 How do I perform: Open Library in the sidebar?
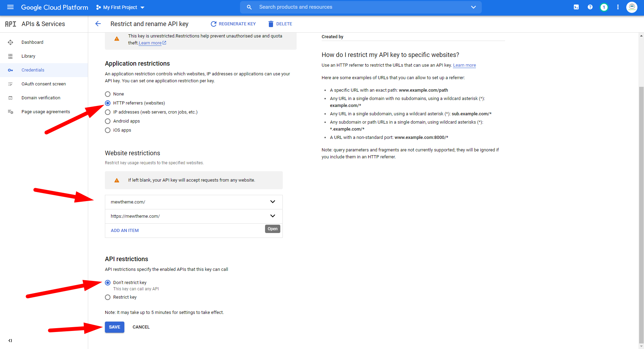pyautogui.click(x=28, y=56)
